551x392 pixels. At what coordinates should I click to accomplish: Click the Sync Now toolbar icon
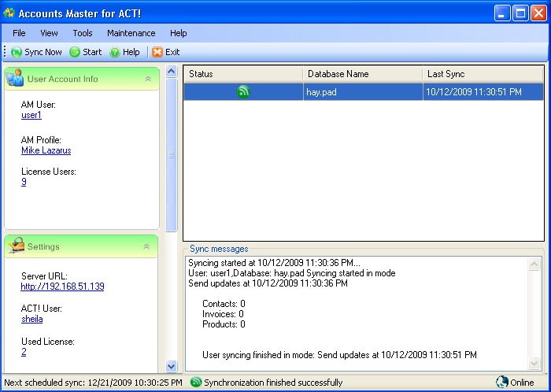[17, 52]
